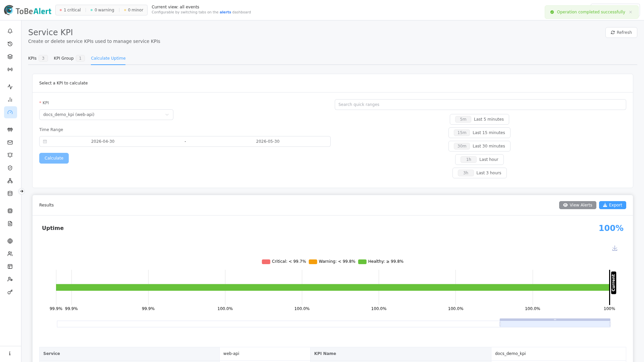
Task: Toggle Warning legend series in chart
Action: [332, 261]
